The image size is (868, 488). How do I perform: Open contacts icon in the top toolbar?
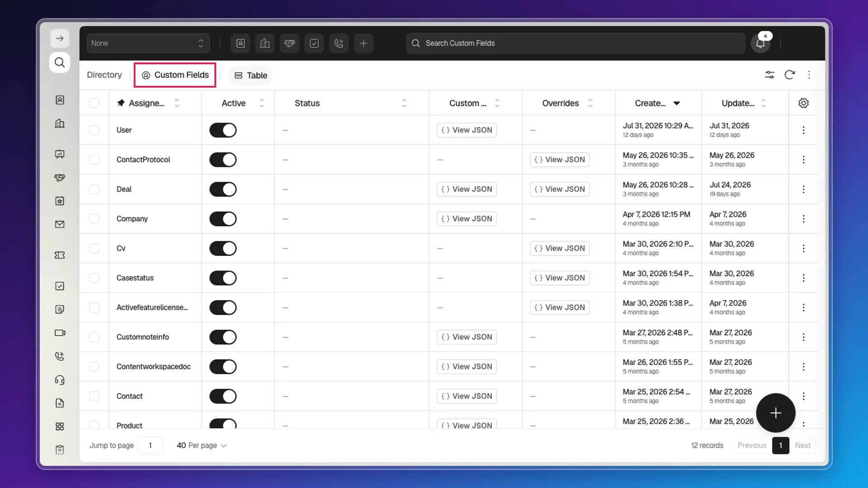[241, 43]
